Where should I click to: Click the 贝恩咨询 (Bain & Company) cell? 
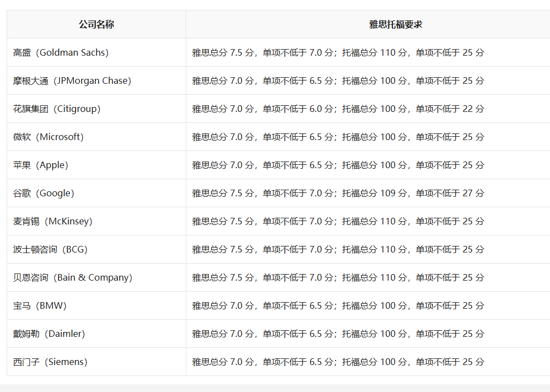[73, 278]
